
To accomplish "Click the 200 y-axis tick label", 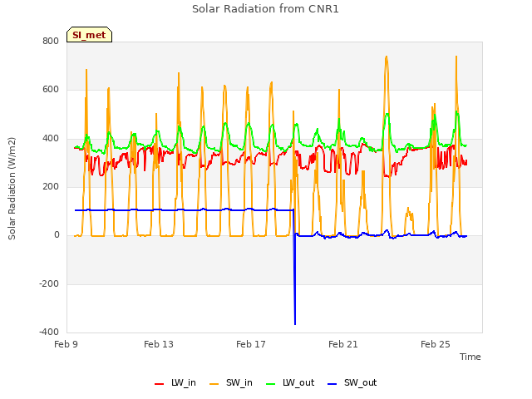I will (x=51, y=186).
